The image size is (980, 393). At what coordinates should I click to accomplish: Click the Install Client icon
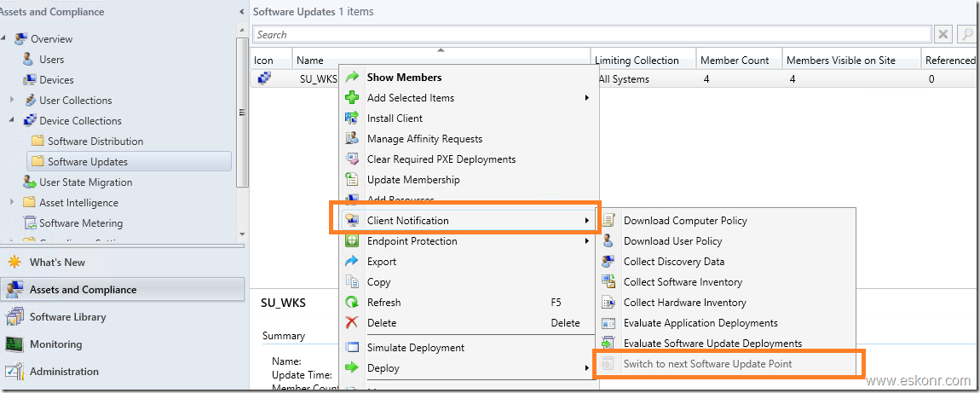[352, 118]
